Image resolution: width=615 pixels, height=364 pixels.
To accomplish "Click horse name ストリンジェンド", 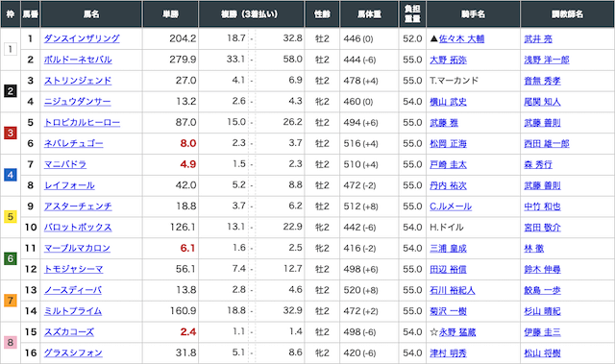I will (78, 81).
